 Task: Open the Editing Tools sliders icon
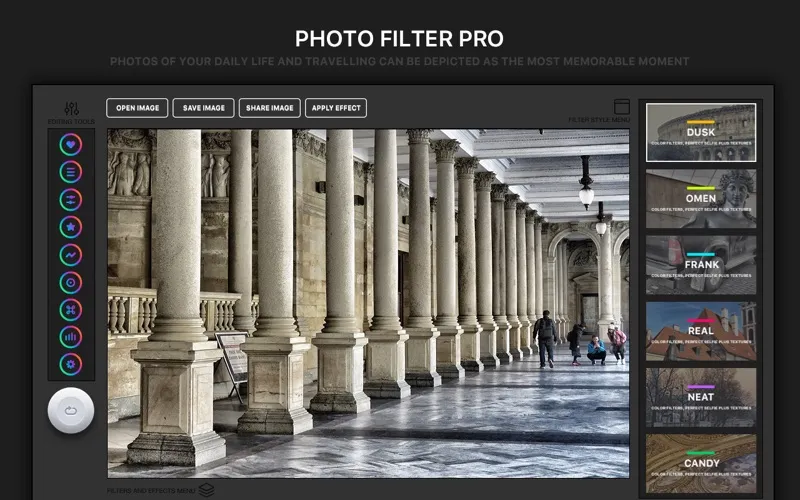pos(71,108)
